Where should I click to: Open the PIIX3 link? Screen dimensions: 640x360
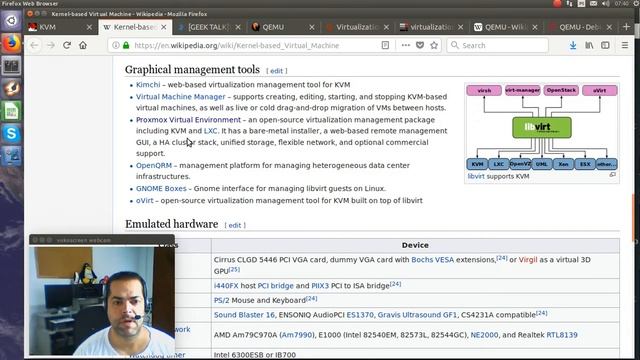tap(320, 286)
